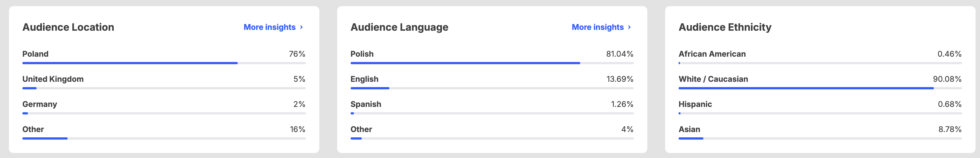Screen dimensions: 980x158
Task: Click chevron arrow beside Audience Language insights
Action: coord(629,27)
